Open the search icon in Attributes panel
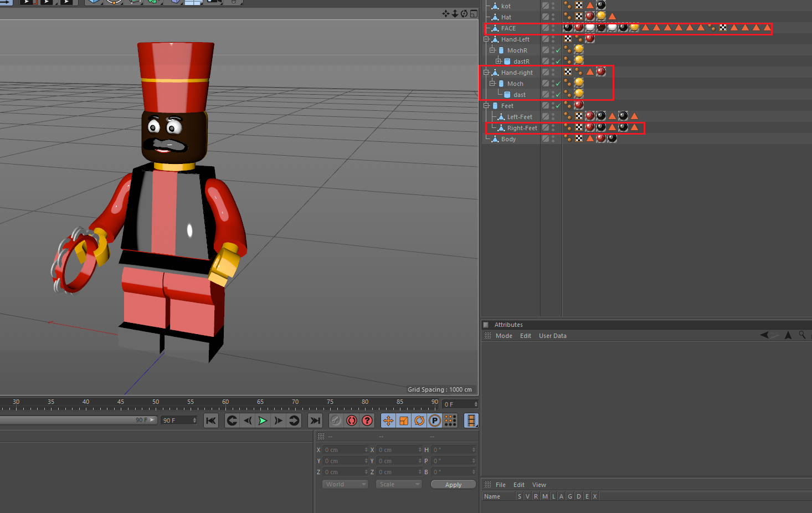Screen dimensions: 812x513 tap(802, 335)
